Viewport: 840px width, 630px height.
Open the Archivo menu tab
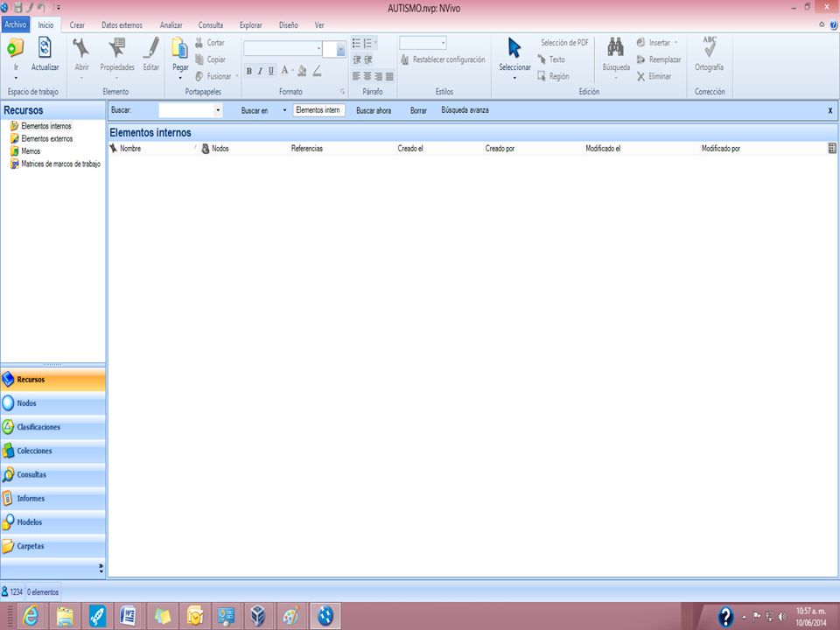[16, 24]
